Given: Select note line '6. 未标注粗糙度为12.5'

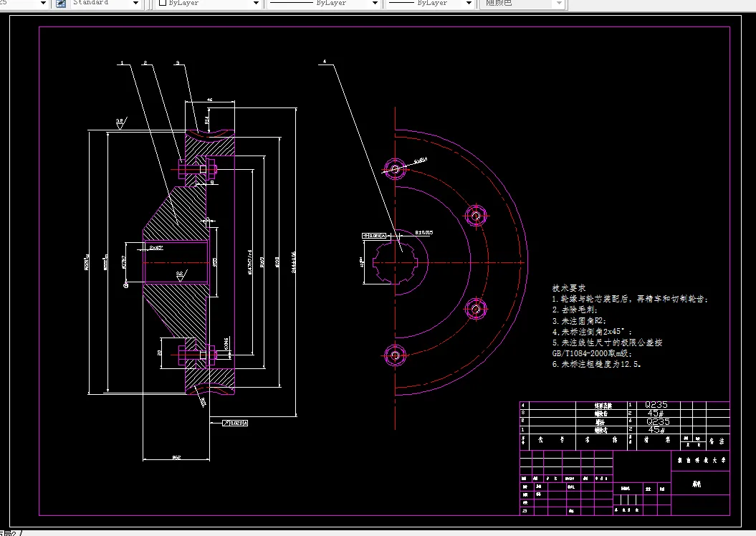Looking at the screenshot, I should pos(596,365).
